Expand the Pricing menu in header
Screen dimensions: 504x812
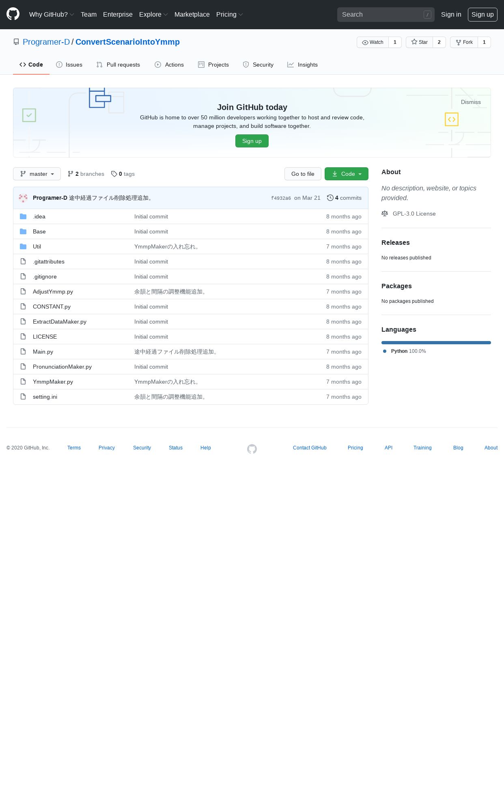(x=230, y=15)
